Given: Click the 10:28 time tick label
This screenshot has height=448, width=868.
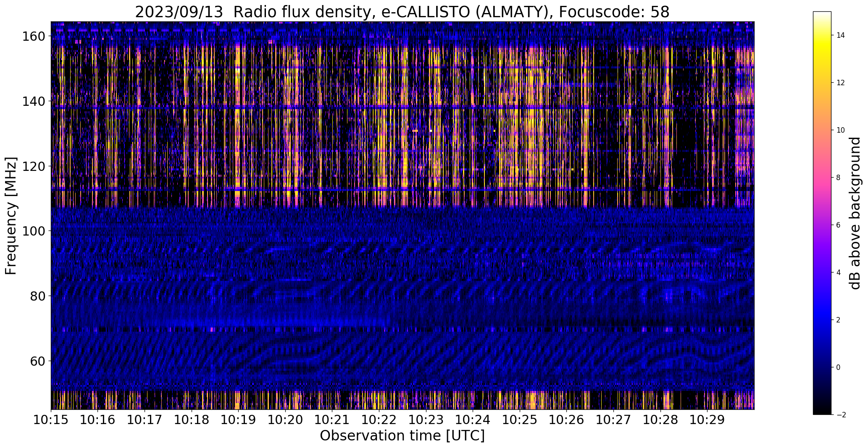Looking at the screenshot, I should (660, 420).
